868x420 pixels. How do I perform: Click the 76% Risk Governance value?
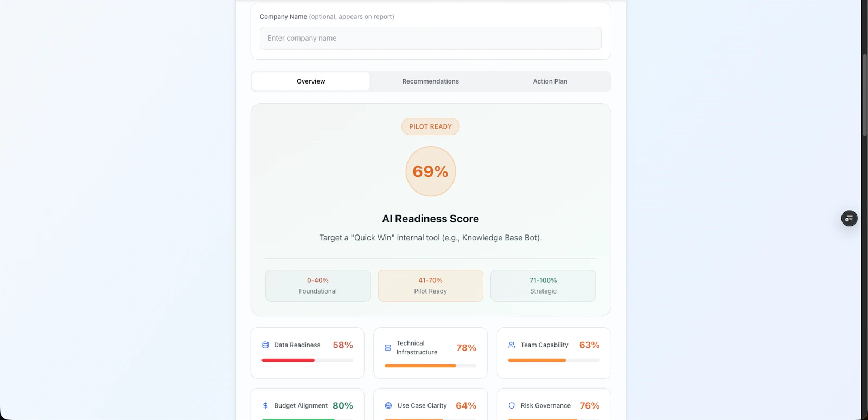[589, 406]
